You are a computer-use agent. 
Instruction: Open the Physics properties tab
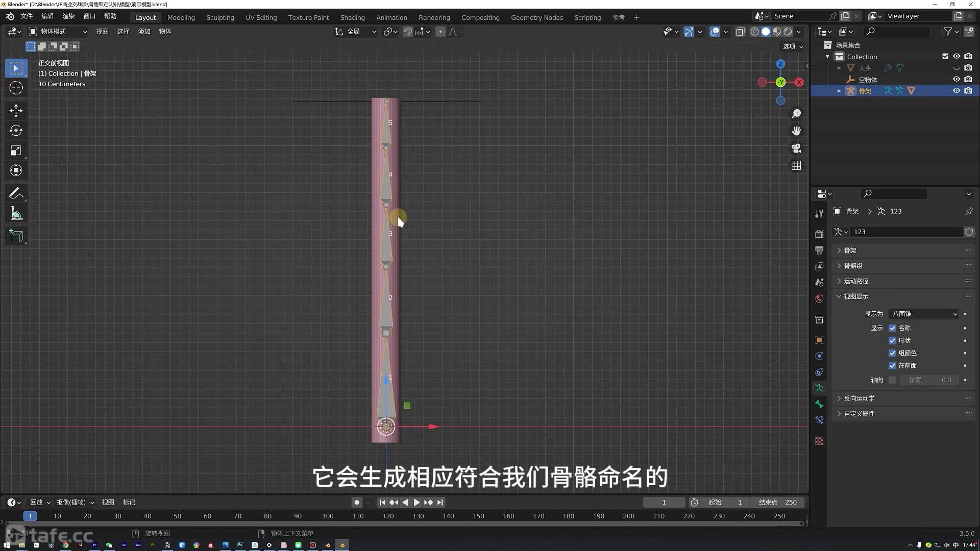coord(819,356)
